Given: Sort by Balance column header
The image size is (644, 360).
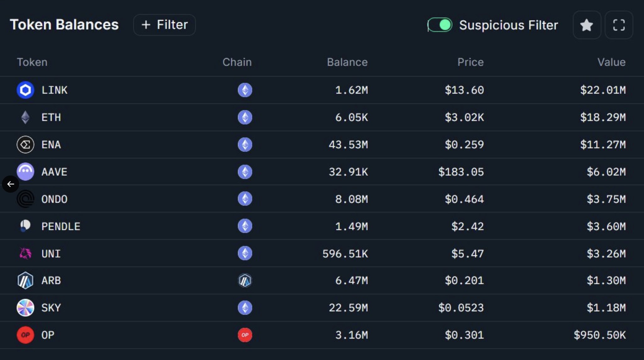Looking at the screenshot, I should click(x=347, y=62).
